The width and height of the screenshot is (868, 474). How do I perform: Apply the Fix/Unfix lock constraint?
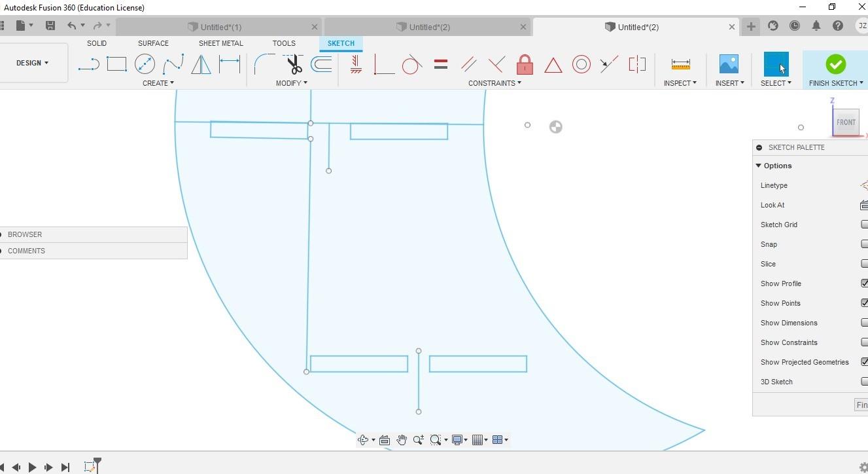tap(525, 64)
